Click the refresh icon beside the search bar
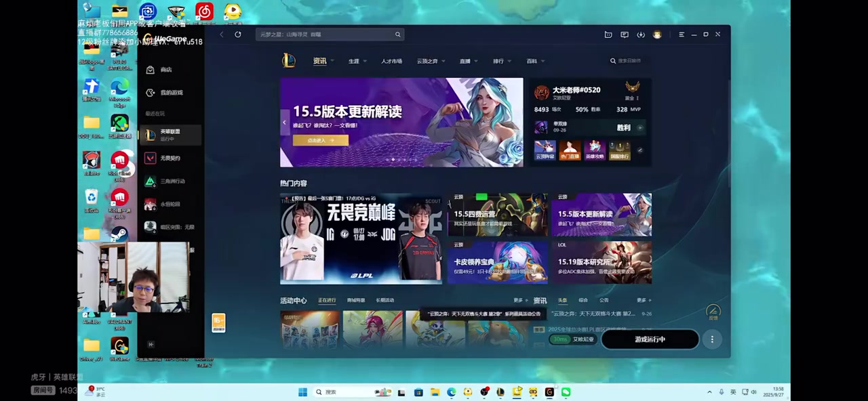Screen dimensions: 868x401 (x=238, y=35)
